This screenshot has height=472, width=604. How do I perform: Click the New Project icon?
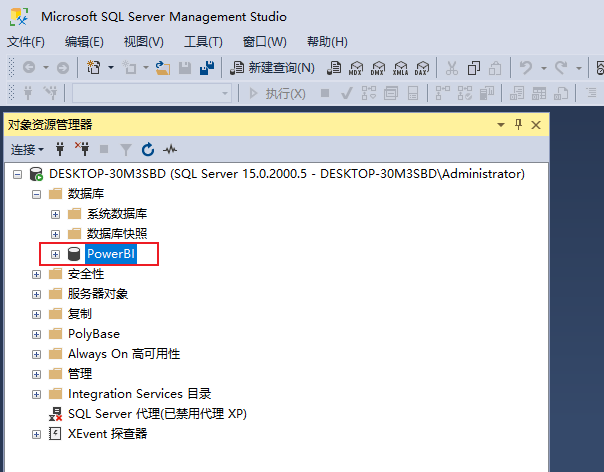point(94,68)
